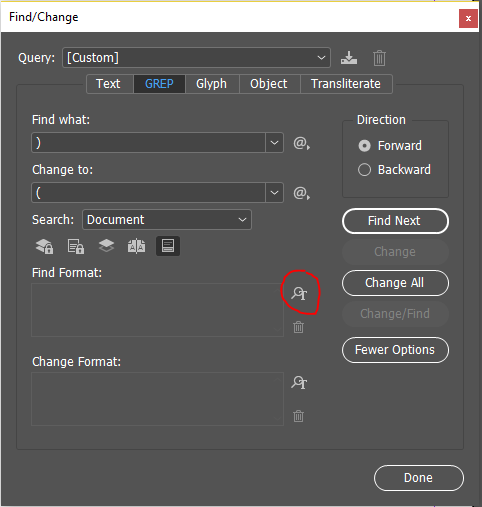Viewport: 482px width, 507px height.
Task: Click the Change All button
Action: tap(395, 283)
